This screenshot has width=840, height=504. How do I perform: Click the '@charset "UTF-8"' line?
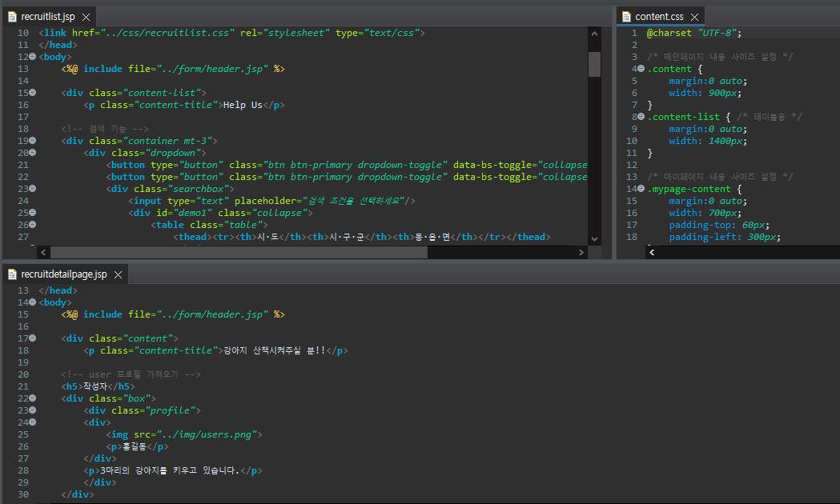point(693,33)
